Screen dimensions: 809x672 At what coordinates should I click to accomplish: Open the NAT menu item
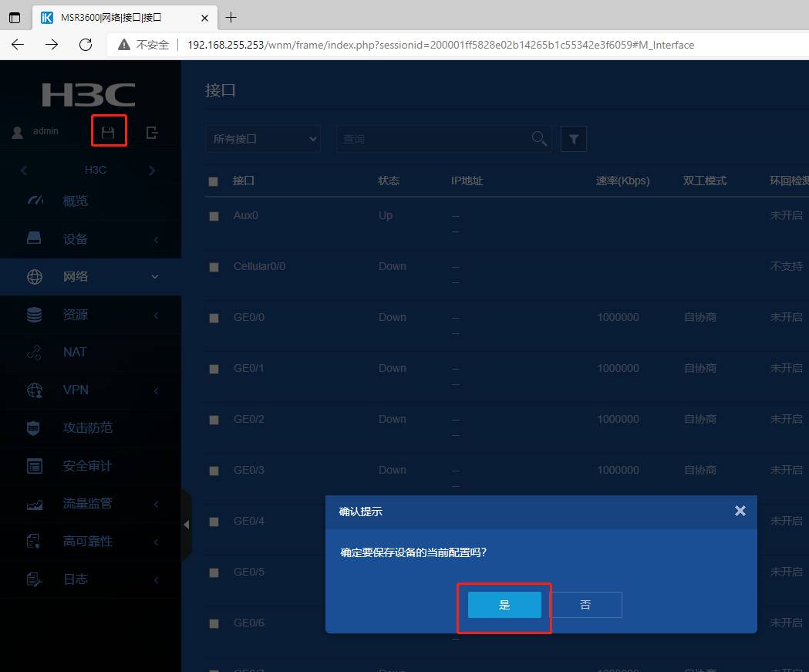tap(90, 353)
